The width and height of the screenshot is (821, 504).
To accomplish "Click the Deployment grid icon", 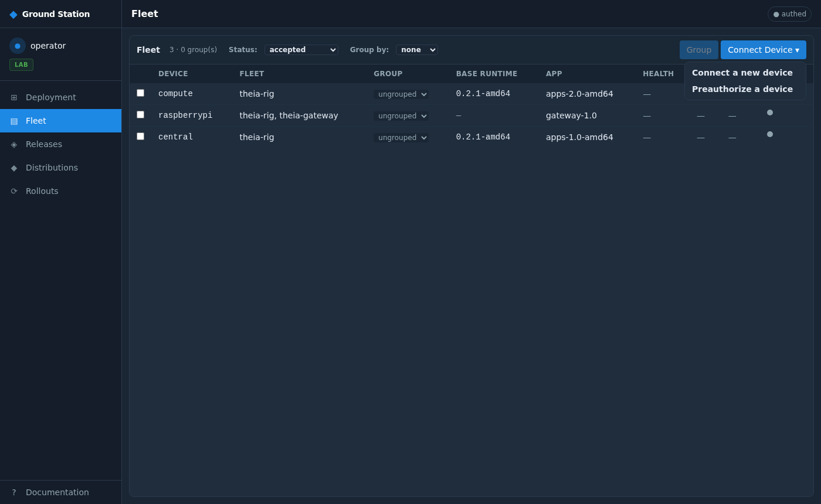I will [14, 97].
